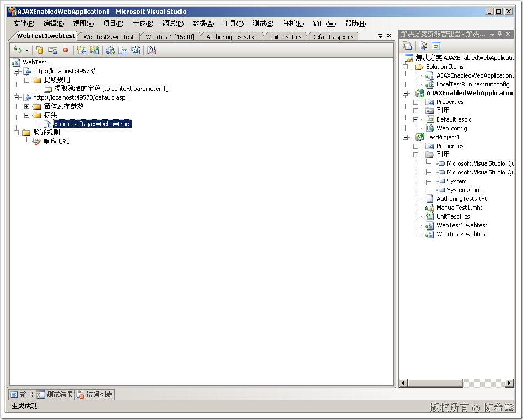
Task: Open the 调试(D) menu
Action: click(x=173, y=24)
